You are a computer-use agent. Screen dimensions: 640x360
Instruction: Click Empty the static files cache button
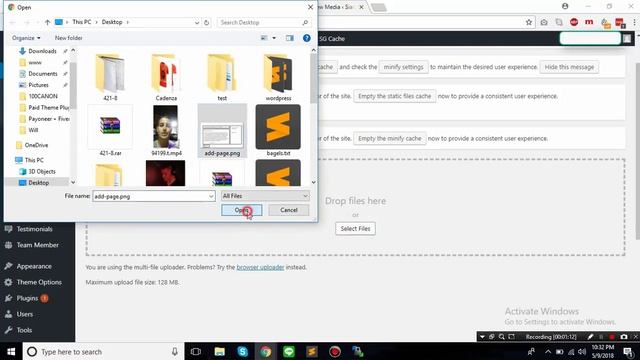(x=394, y=96)
